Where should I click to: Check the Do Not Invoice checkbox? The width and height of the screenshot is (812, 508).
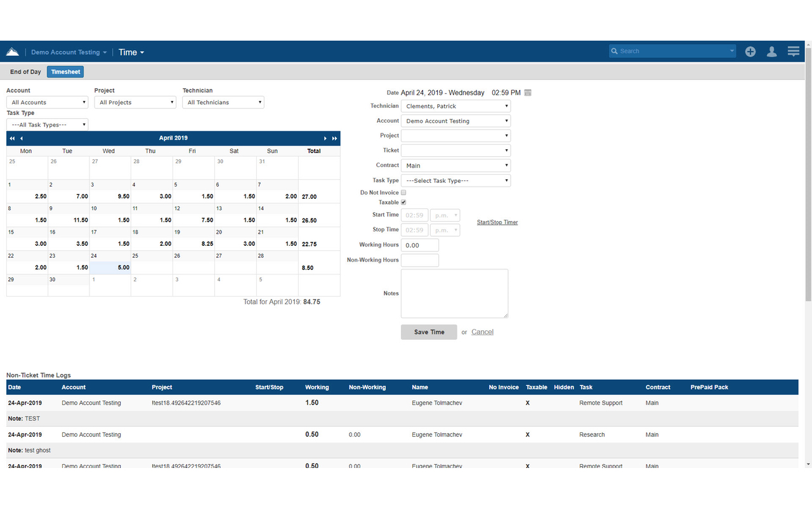pos(403,192)
